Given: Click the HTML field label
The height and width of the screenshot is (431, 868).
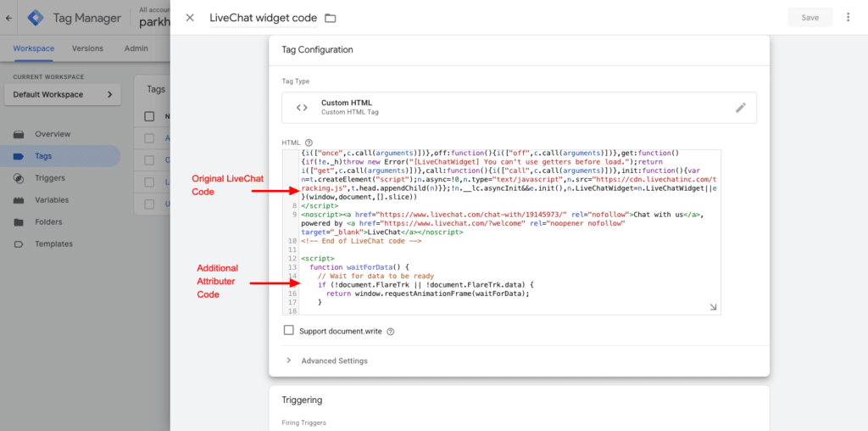Looking at the screenshot, I should click(291, 143).
